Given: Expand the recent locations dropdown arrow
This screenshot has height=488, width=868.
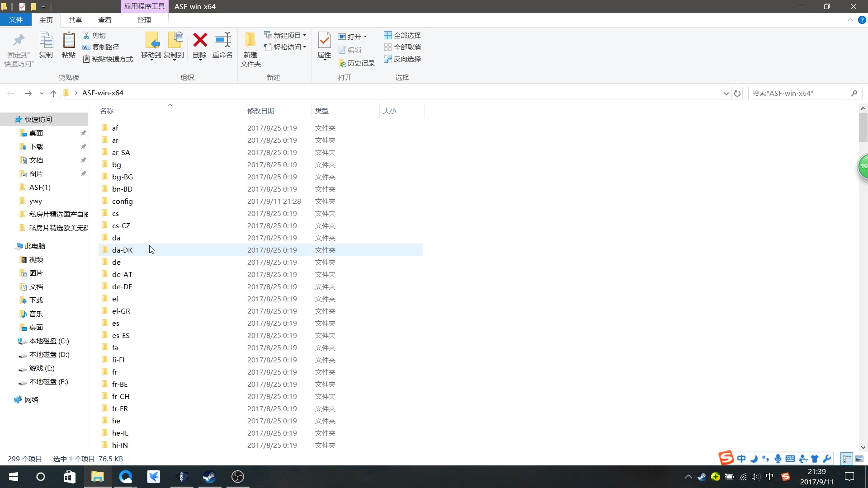Looking at the screenshot, I should 42,93.
